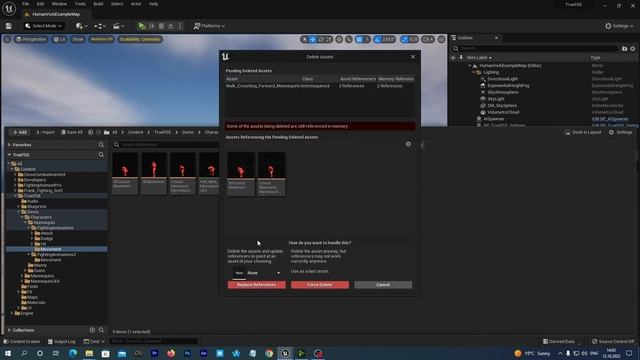Open Chrome from the Windows taskbar

click(x=269, y=353)
